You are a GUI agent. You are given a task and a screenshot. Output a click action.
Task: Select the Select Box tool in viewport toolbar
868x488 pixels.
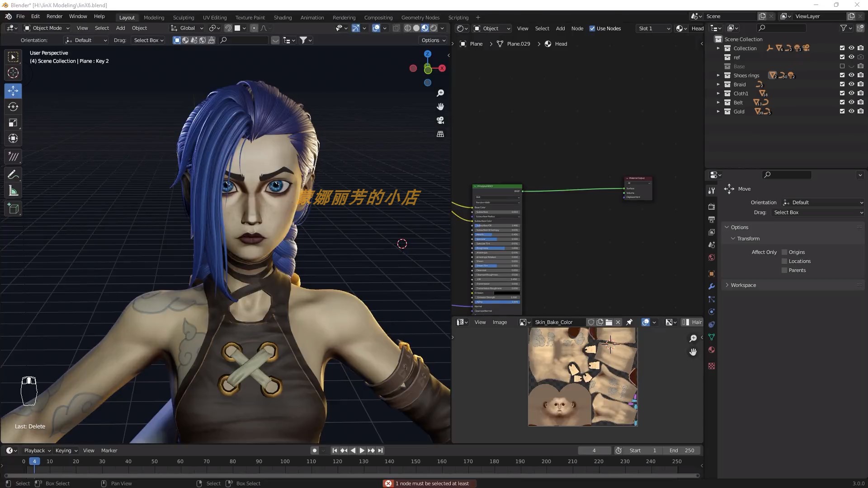coord(13,57)
